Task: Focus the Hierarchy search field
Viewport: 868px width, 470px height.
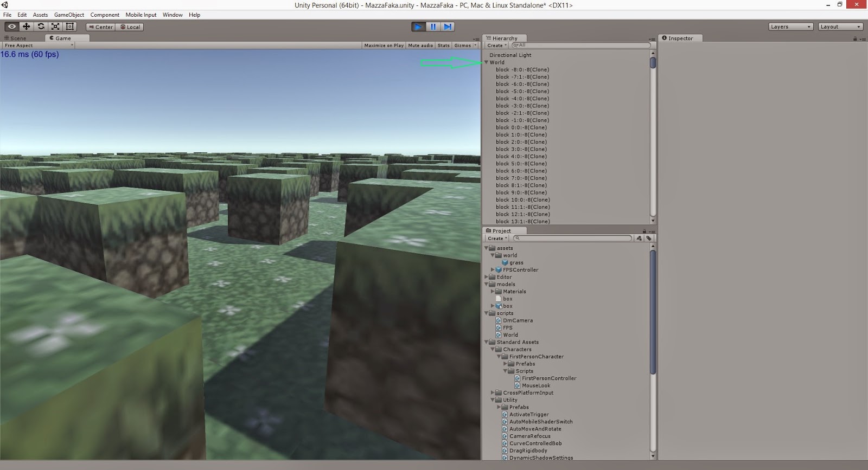Action: tap(580, 46)
